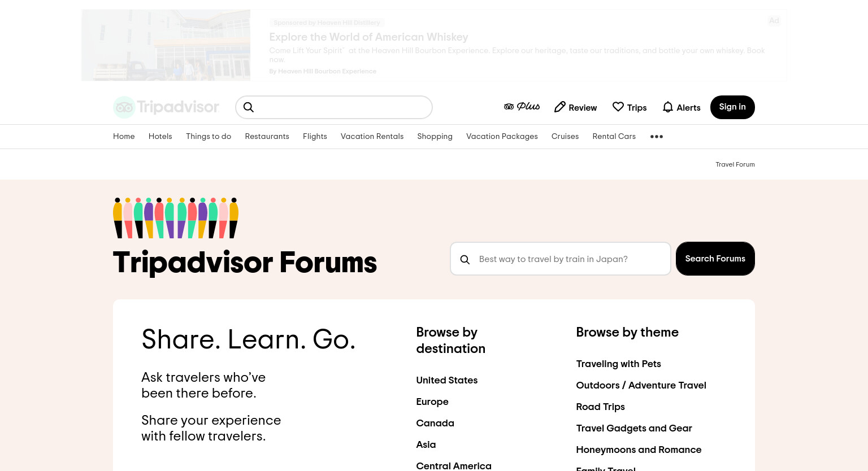The width and height of the screenshot is (868, 471).
Task: Click the 'By Heaven Hill Bourbon Experience' text
Action: tap(323, 72)
